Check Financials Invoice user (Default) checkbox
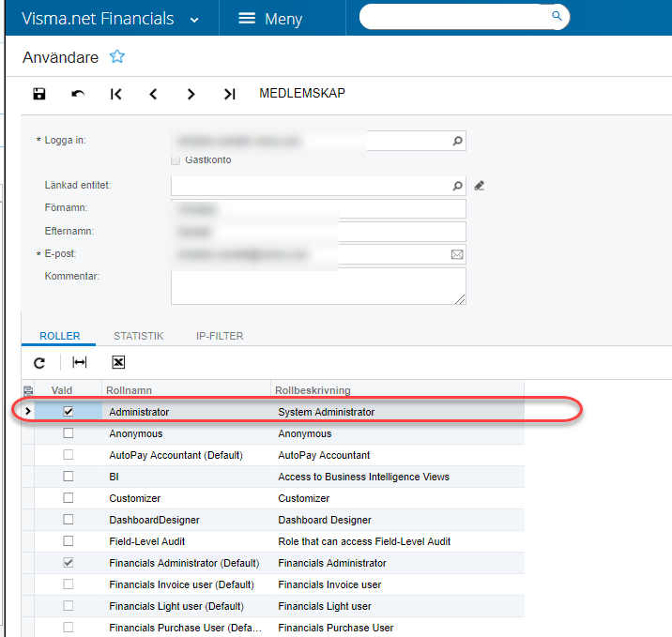The width and height of the screenshot is (672, 637). [69, 584]
